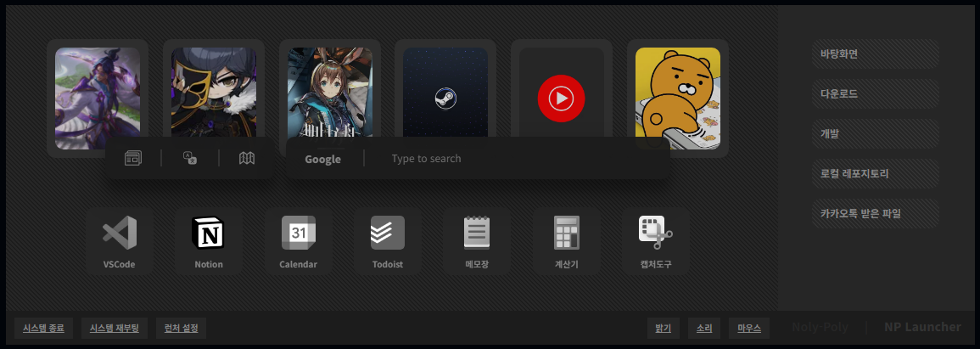980x349 pixels.
Task: Open the 밝기 brightness control
Action: 664,328
